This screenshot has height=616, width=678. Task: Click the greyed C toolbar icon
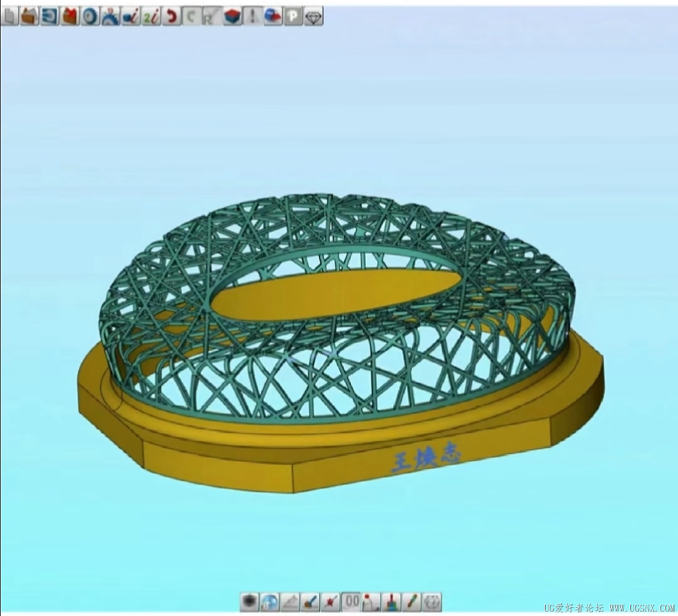click(191, 17)
